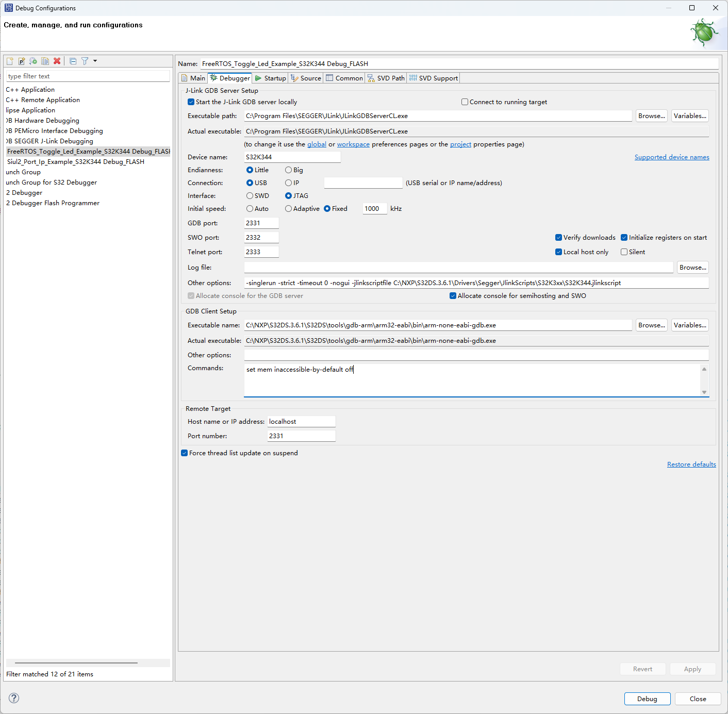Toggle Initialize registers on start
The width and height of the screenshot is (728, 714).
[x=624, y=238]
